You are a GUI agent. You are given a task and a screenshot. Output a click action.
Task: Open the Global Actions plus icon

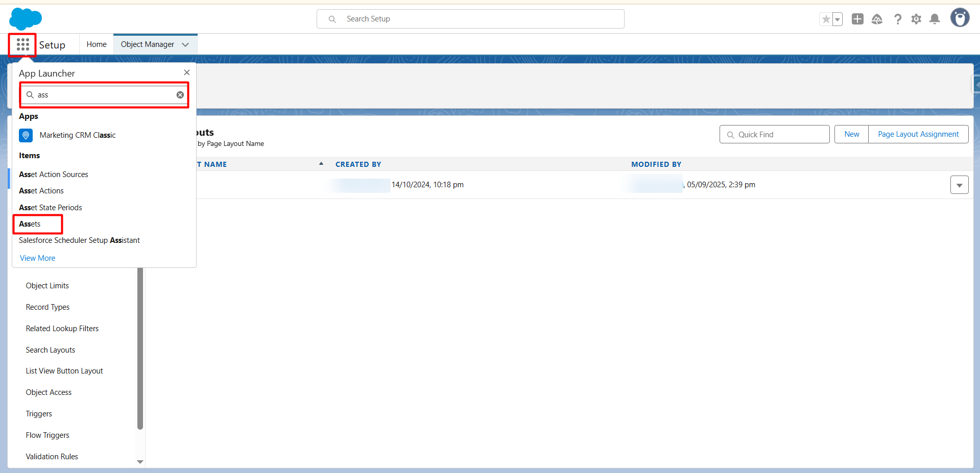pyautogui.click(x=857, y=19)
